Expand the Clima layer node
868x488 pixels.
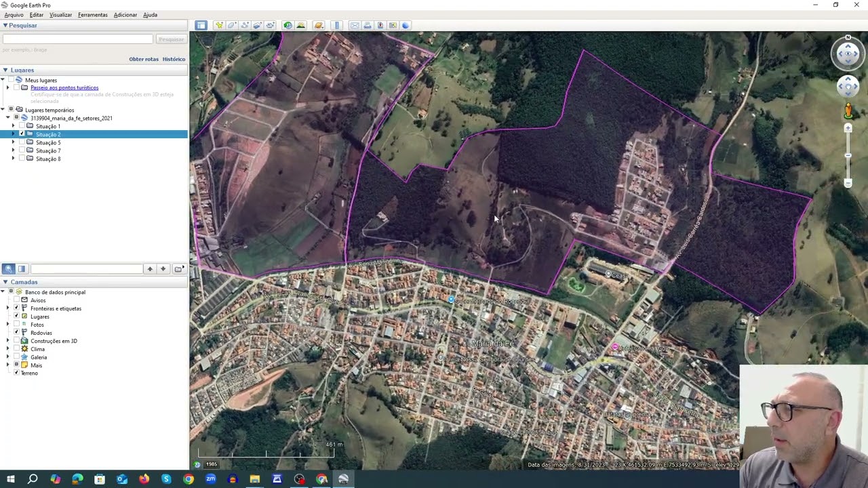[7, 349]
